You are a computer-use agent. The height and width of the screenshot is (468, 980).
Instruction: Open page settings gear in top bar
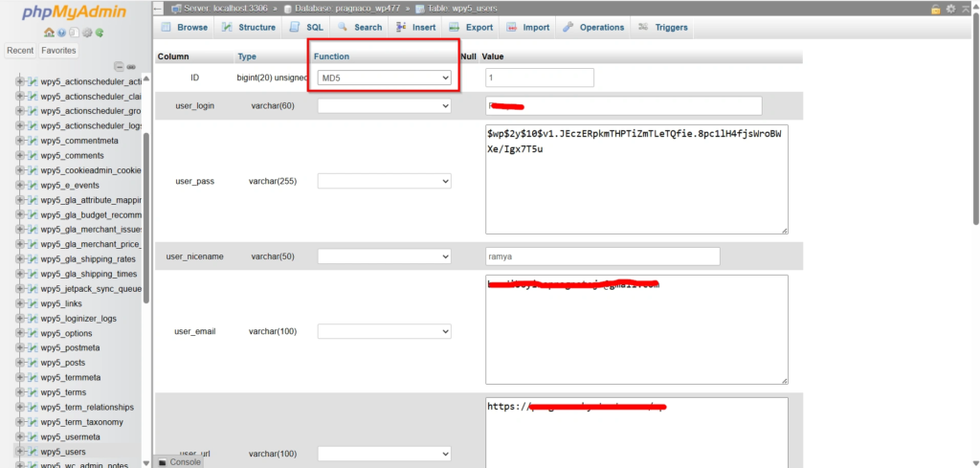click(950, 9)
